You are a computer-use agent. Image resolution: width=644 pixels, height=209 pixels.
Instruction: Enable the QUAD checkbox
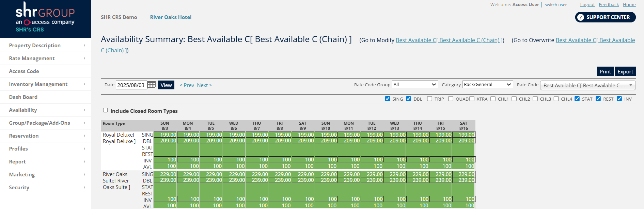pyautogui.click(x=451, y=99)
